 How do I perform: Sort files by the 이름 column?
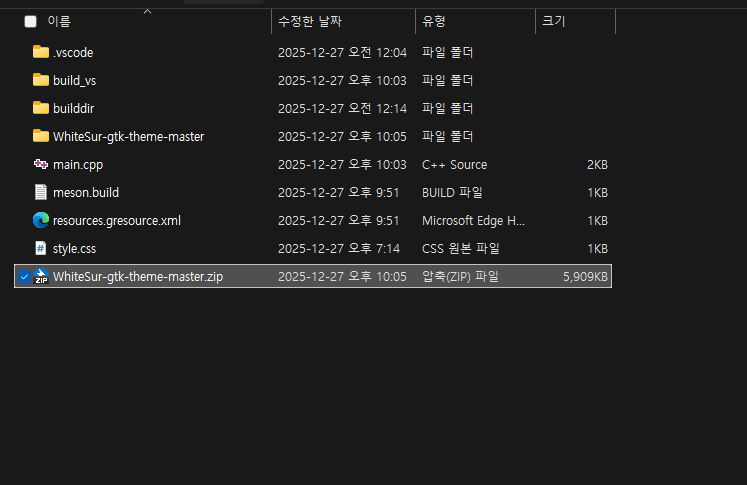coord(59,21)
